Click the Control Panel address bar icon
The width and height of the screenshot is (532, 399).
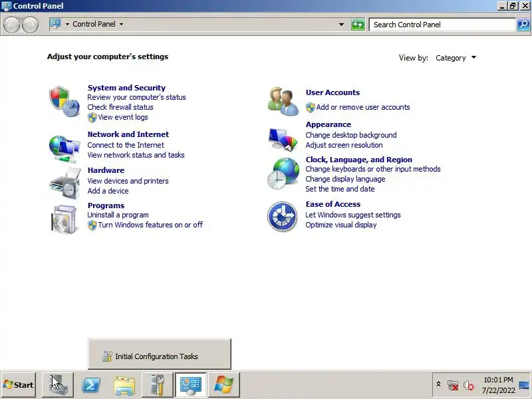pyautogui.click(x=55, y=24)
